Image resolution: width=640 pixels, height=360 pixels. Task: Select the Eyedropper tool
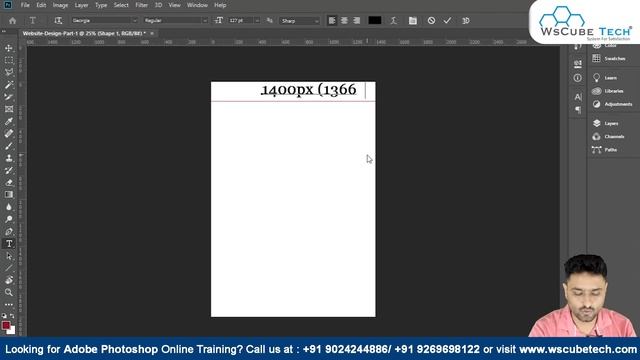[x=9, y=121]
